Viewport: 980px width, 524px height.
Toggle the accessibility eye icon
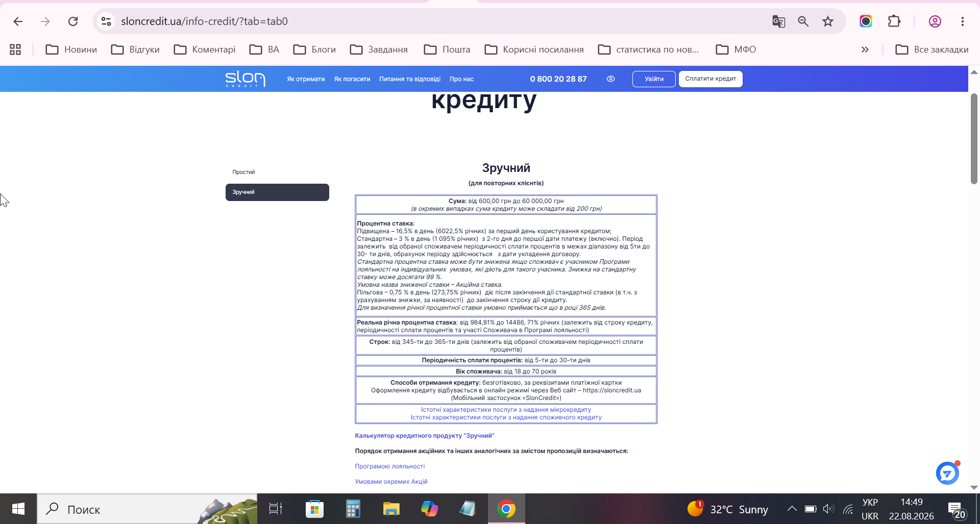610,79
